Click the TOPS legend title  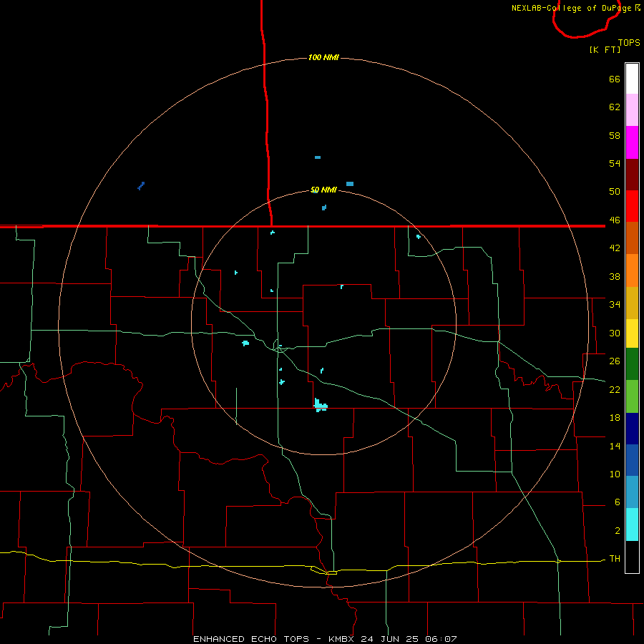(629, 42)
